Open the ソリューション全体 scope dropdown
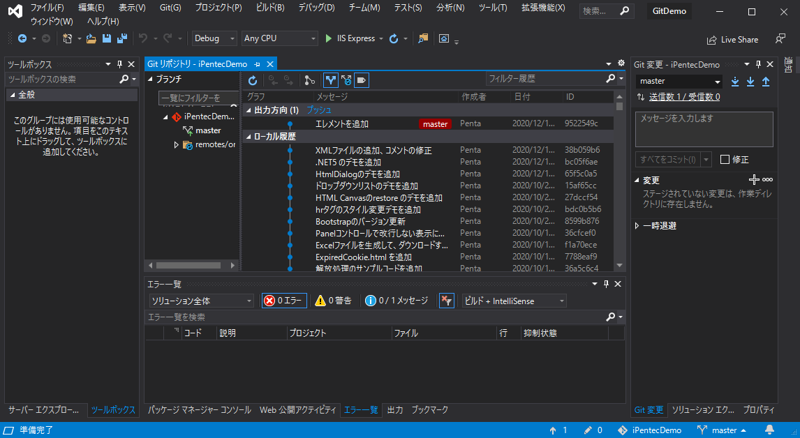The image size is (800, 438). (x=201, y=301)
